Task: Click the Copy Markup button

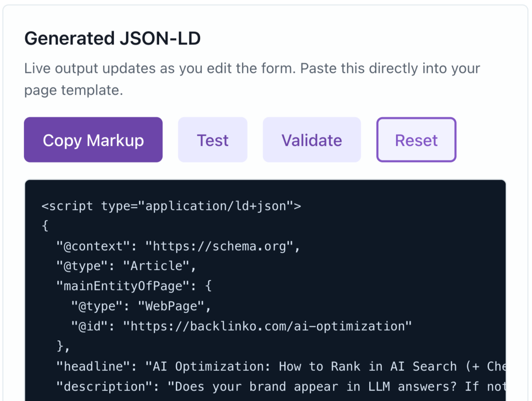Action: pos(93,140)
